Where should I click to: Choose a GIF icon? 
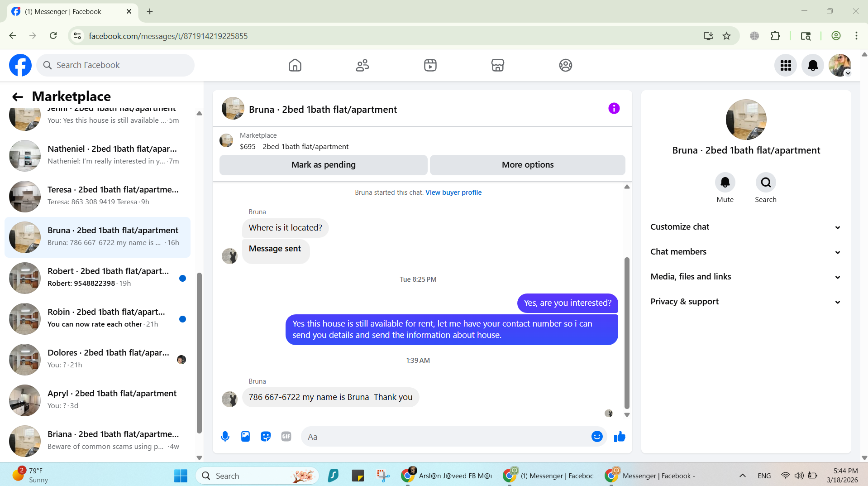click(286, 437)
